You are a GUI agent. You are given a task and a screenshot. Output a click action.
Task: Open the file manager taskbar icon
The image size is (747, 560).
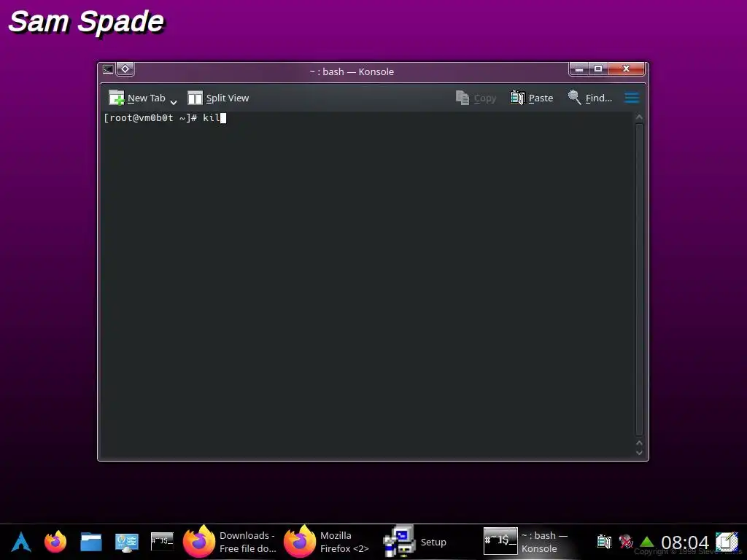91,542
